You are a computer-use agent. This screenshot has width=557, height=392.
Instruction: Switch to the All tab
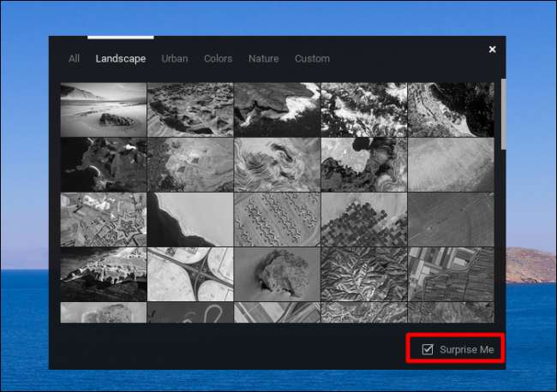75,59
